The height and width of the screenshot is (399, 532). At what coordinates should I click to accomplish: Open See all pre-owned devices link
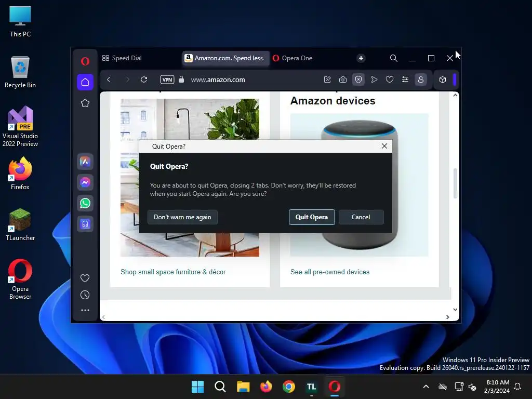(330, 272)
